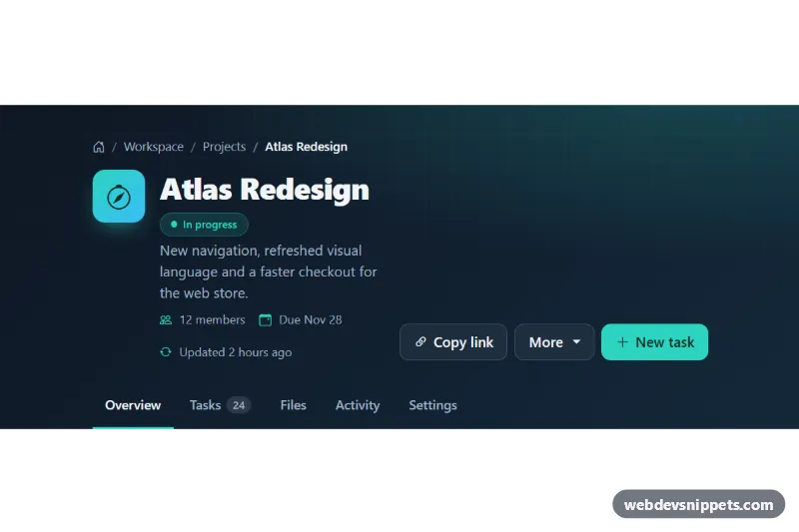This screenshot has height=532, width=799.
Task: Select the Due Nov 28 text
Action: click(x=311, y=319)
